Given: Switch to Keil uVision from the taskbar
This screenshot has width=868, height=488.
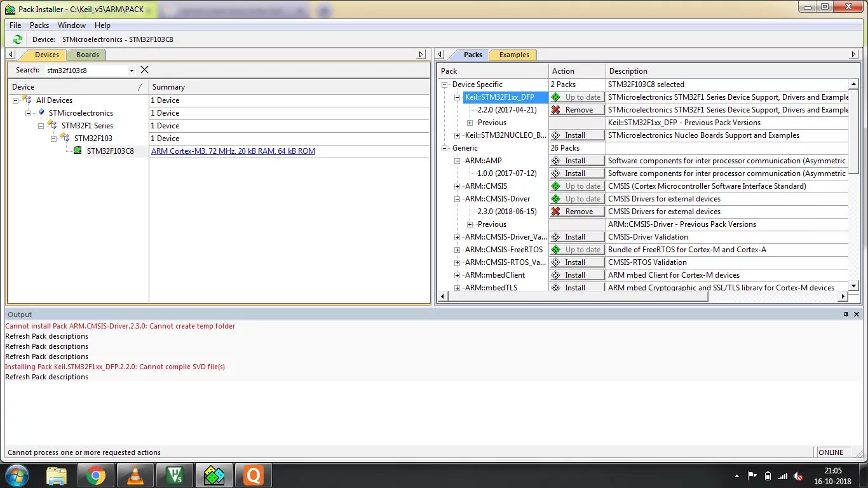Looking at the screenshot, I should click(175, 475).
